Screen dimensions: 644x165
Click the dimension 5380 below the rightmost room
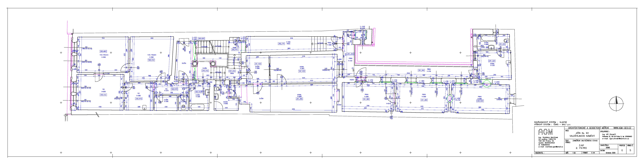click(483, 110)
